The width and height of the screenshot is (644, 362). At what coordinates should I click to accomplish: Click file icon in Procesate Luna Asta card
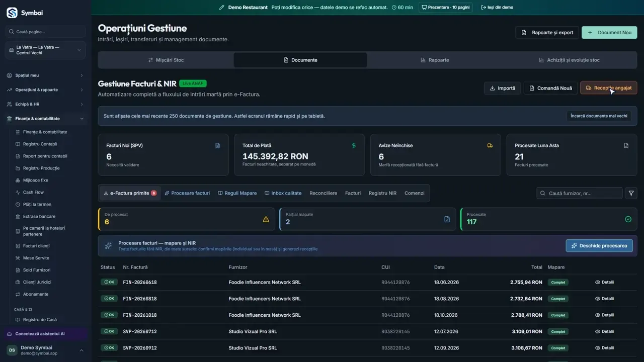[x=626, y=146]
